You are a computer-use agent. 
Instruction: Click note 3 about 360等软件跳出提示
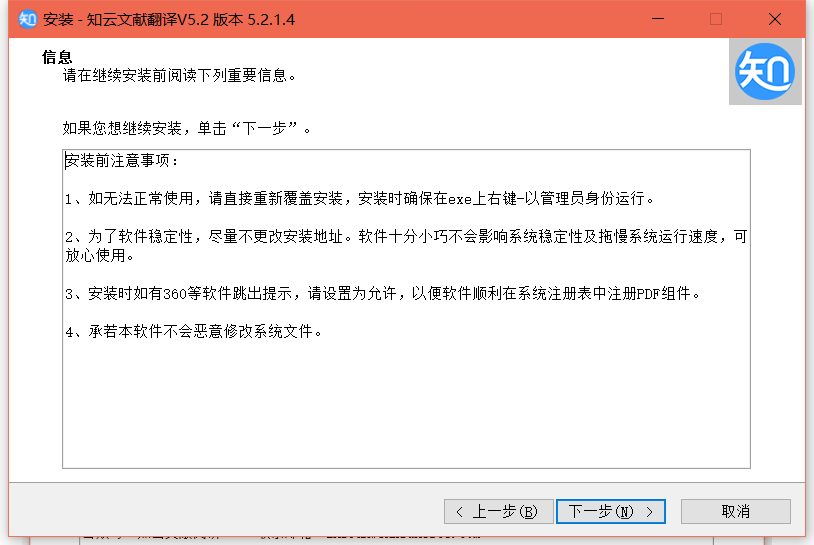(x=383, y=294)
